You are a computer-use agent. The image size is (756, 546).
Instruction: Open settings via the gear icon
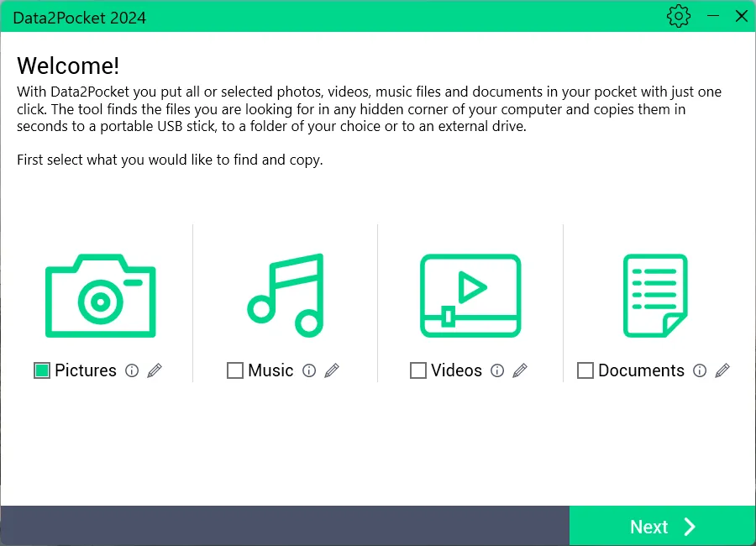678,16
